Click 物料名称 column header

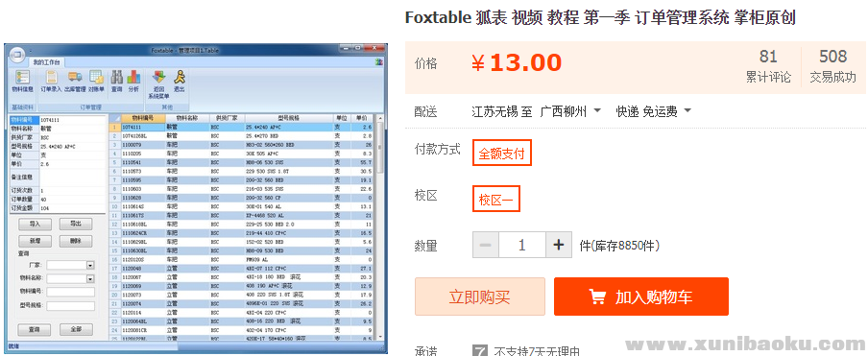click(x=187, y=118)
